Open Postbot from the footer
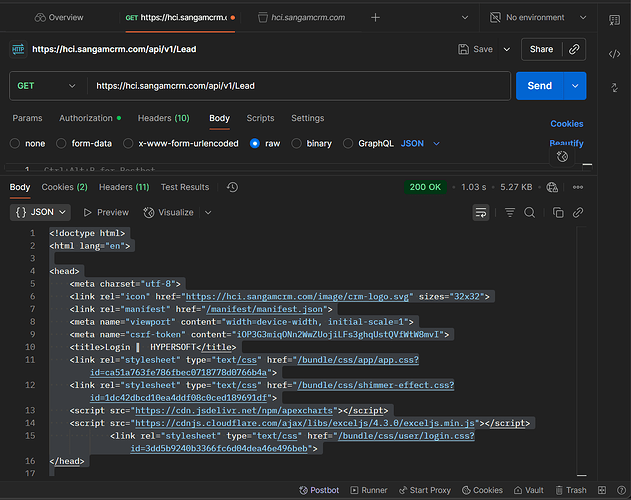The width and height of the screenshot is (631, 500). [319, 490]
